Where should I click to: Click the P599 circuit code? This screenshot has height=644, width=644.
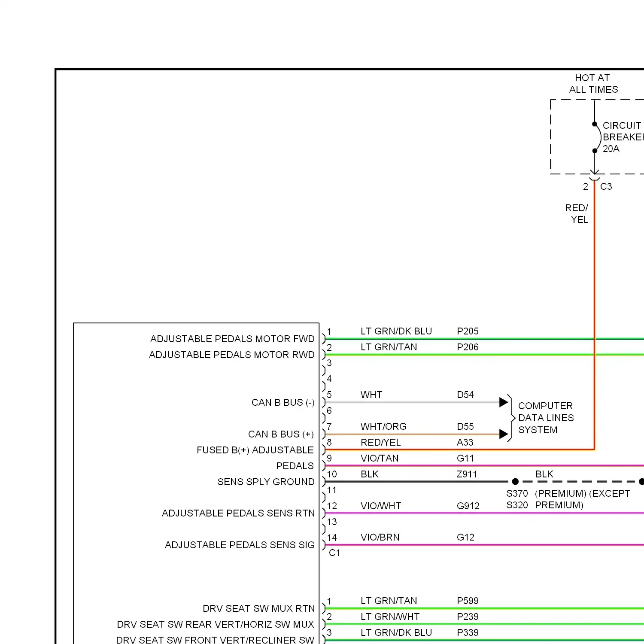pos(468,601)
